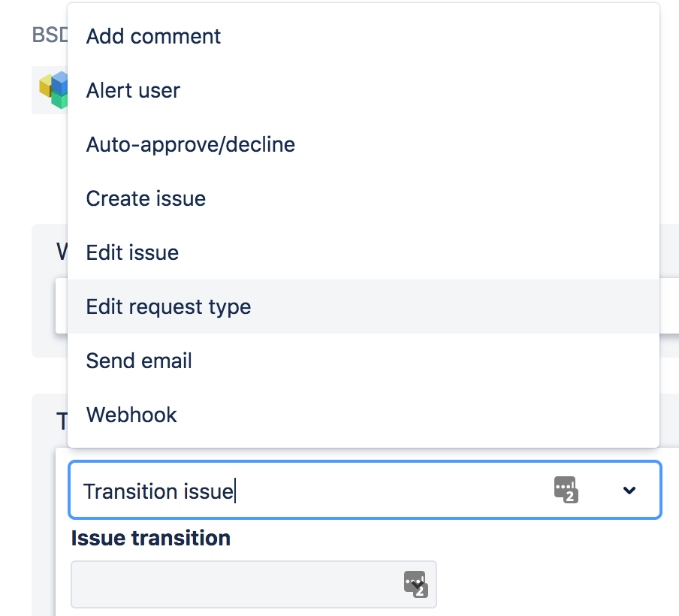The height and width of the screenshot is (616, 679).
Task: Choose the Send email action
Action: coord(364,361)
